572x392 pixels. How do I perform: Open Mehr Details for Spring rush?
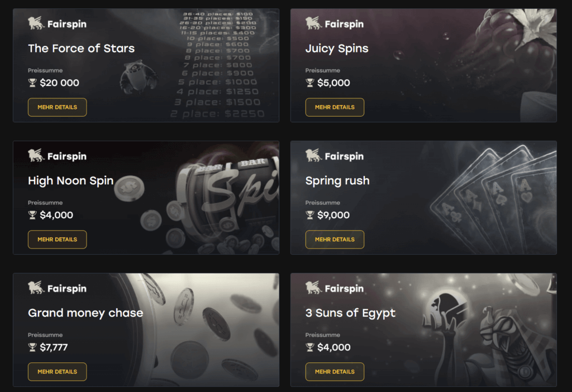pos(335,240)
